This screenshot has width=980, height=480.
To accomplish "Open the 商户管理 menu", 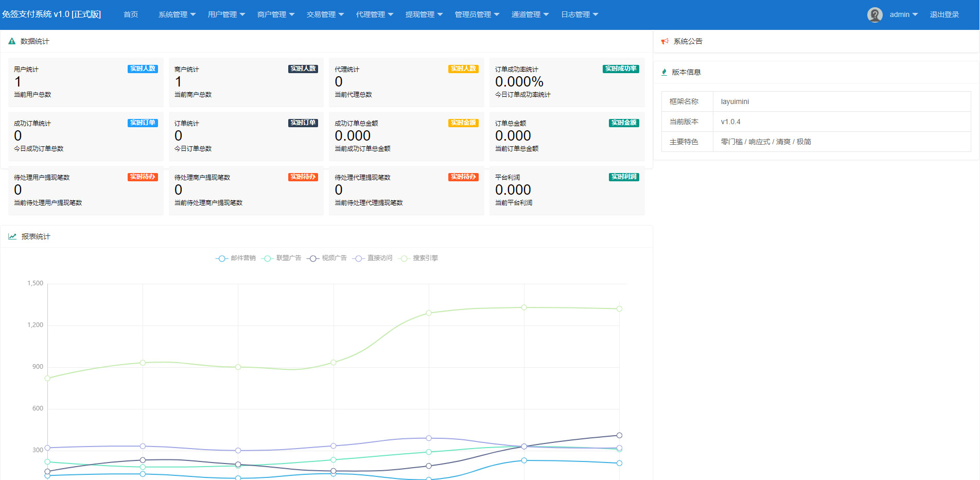I will click(275, 14).
